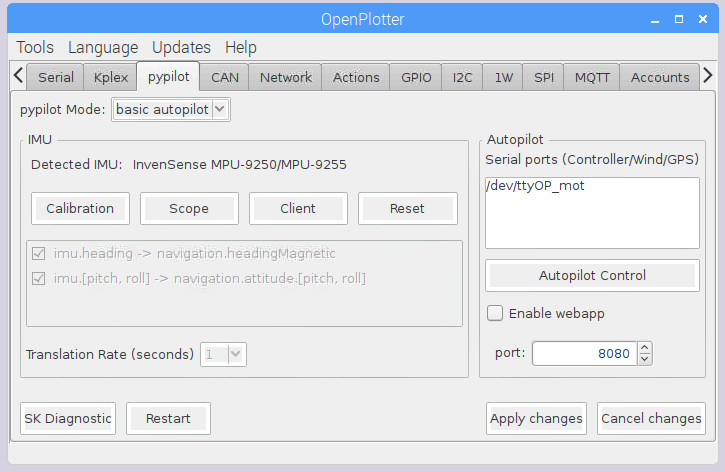Toggle imu.heading to navigation.headingMagnetic checkbox
This screenshot has height=472, width=725.
(x=39, y=254)
